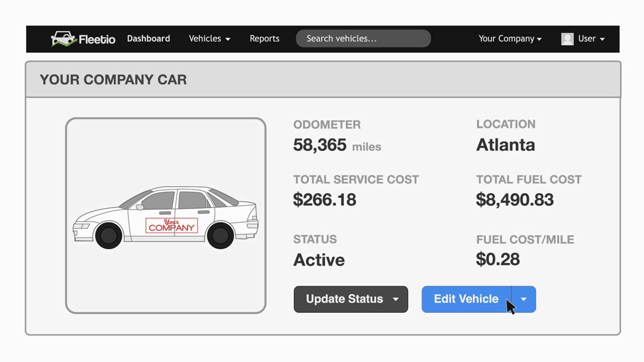The image size is (644, 362).
Task: Open the Reports menu item
Action: pyautogui.click(x=265, y=39)
